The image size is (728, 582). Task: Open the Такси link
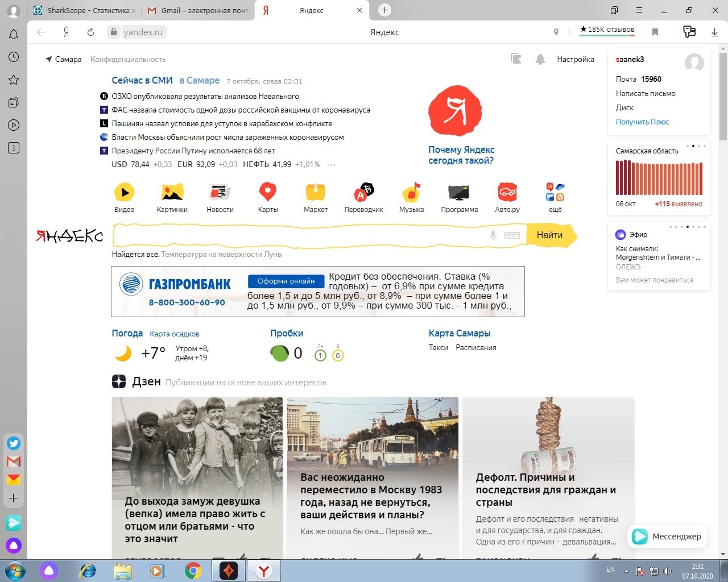[x=439, y=347]
